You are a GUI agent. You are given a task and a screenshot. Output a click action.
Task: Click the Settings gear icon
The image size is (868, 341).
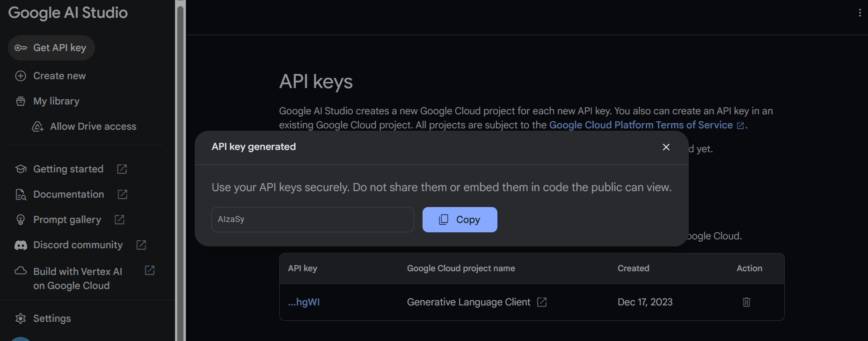(x=21, y=319)
